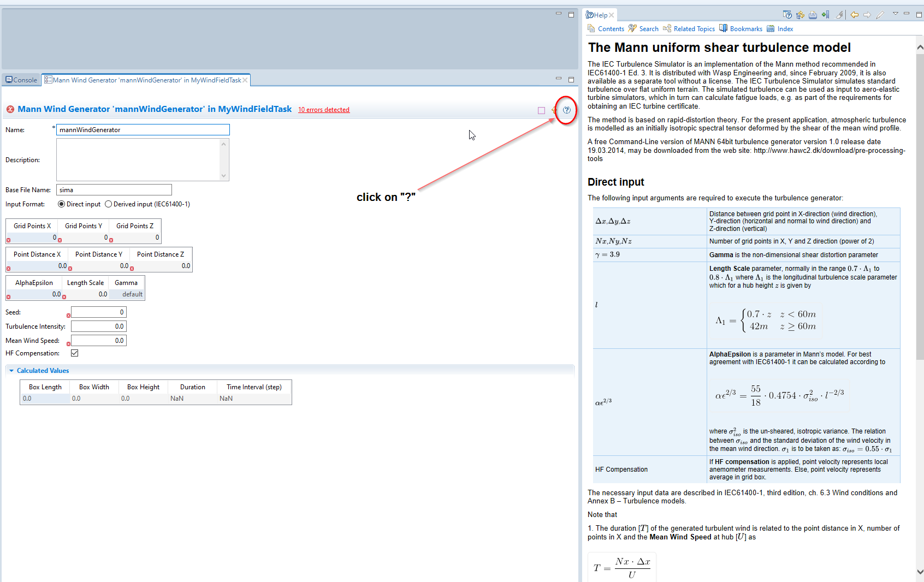The image size is (924, 582).
Task: Click the pink square icon in editor header
Action: 541,110
